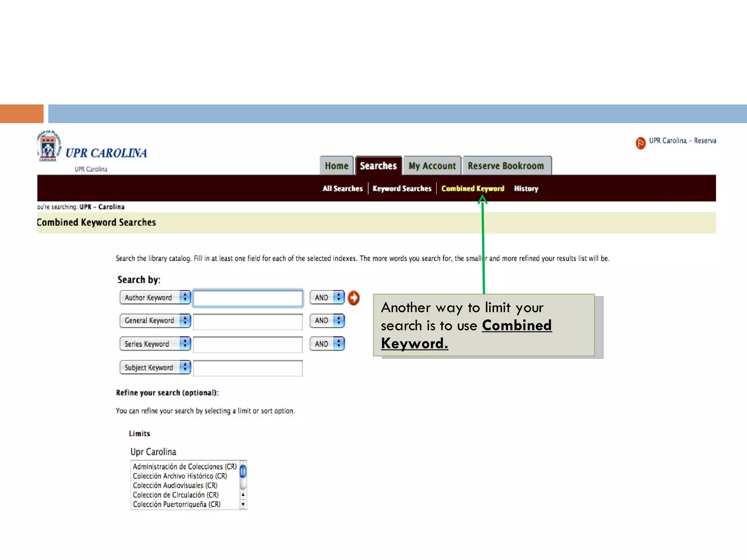Switch to the Searches tab

(x=378, y=166)
